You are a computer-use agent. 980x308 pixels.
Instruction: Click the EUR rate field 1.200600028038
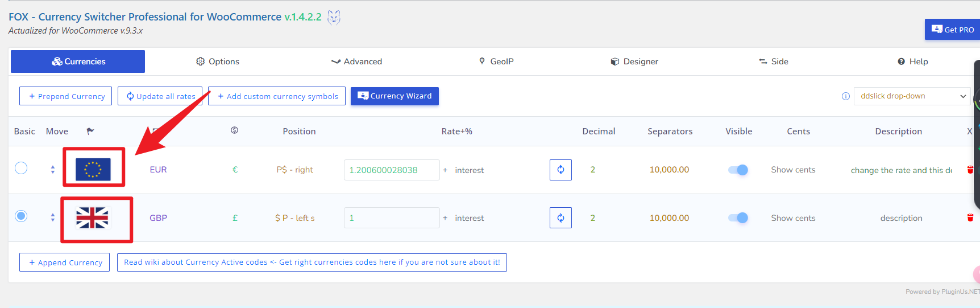coord(392,170)
